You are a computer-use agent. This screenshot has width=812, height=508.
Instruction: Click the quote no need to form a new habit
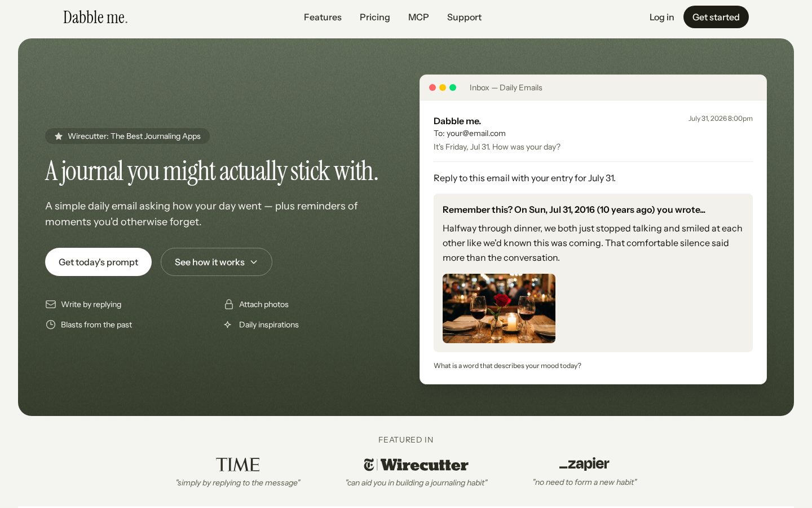pyautogui.click(x=585, y=482)
